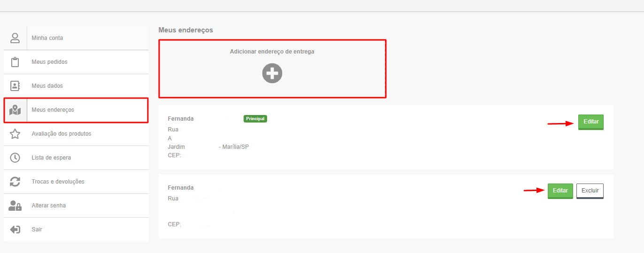Open the clock icon for Lista de espera
This screenshot has height=253, width=644.
point(15,158)
